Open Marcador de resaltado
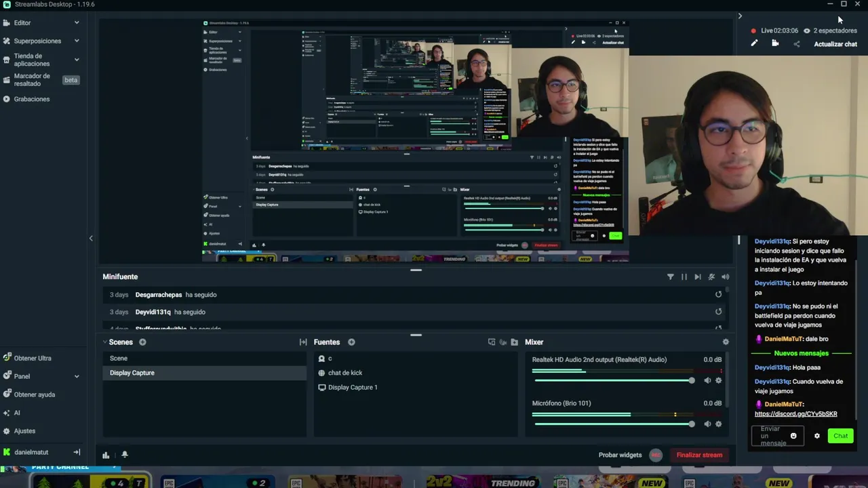The height and width of the screenshot is (488, 868). tap(32, 80)
